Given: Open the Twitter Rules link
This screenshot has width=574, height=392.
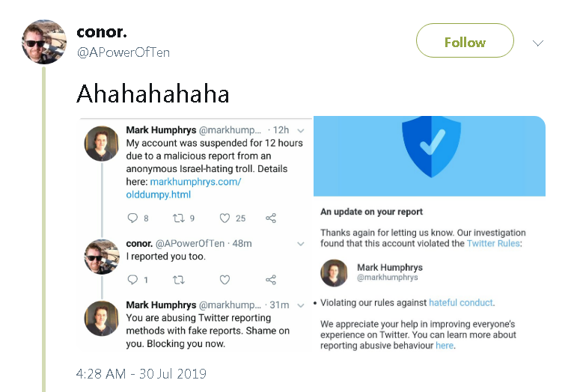Looking at the screenshot, I should coord(494,243).
